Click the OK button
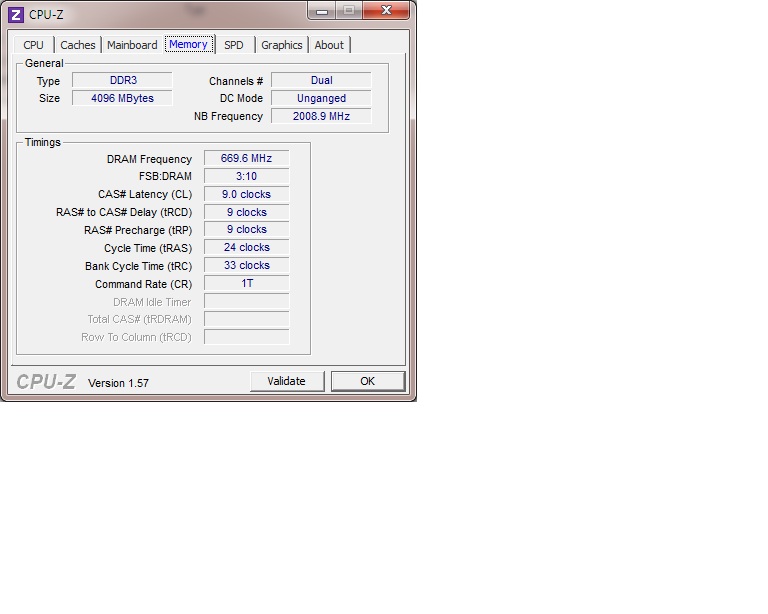Viewport: 768px width, 614px height. click(x=368, y=381)
